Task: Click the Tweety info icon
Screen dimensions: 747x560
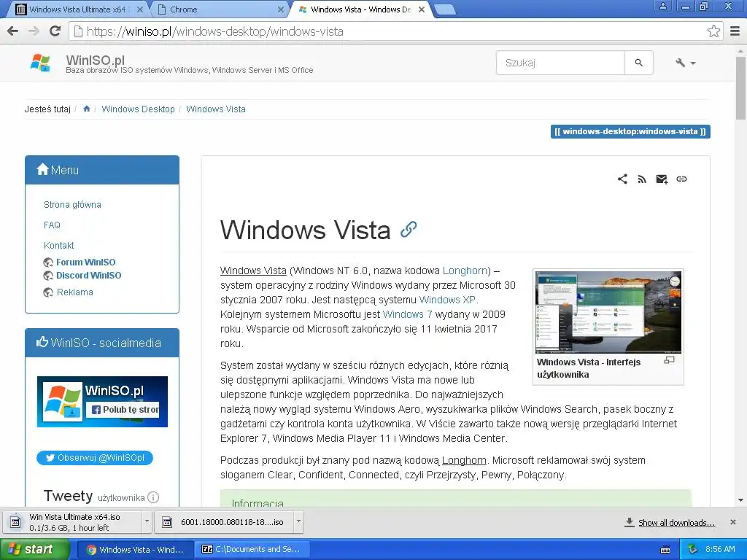Action: [153, 497]
